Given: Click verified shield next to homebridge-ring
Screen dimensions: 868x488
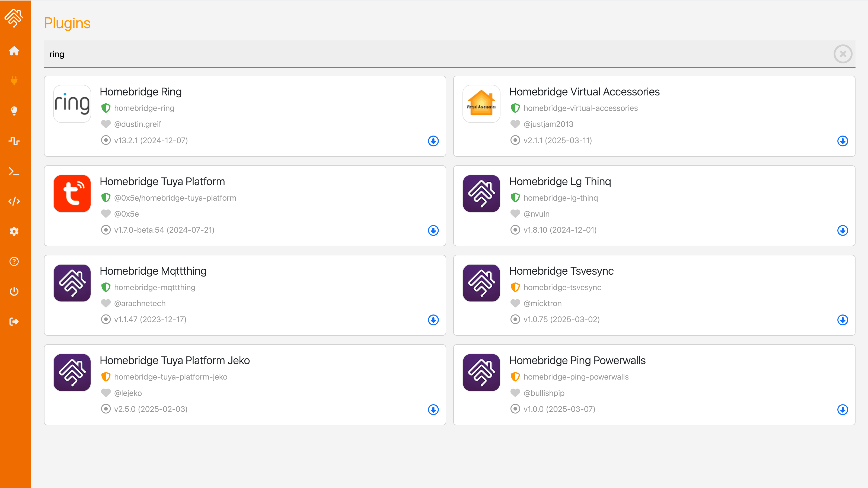Looking at the screenshot, I should click(106, 108).
